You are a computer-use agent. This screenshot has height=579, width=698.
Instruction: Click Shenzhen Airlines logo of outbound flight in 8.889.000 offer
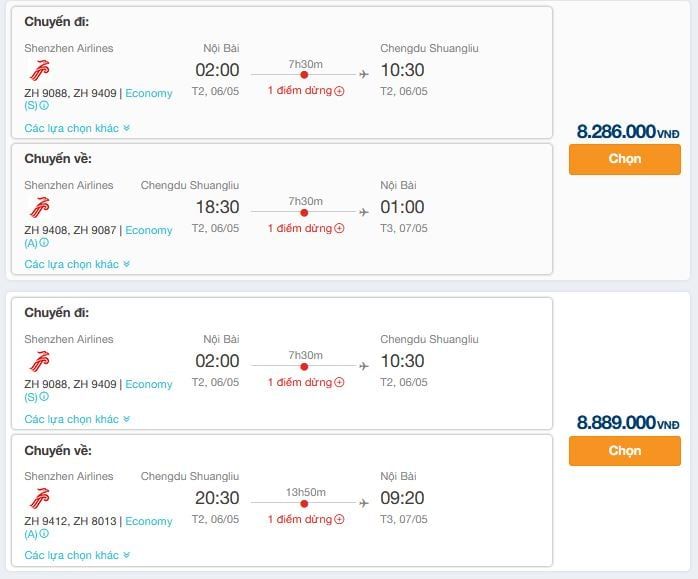37,362
